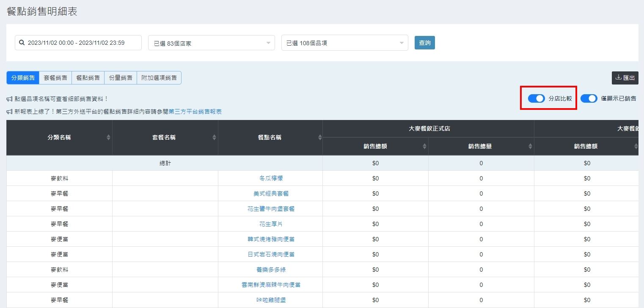The width and height of the screenshot is (644, 308).
Task: Click the download icon on 匯出 button
Action: coord(618,77)
